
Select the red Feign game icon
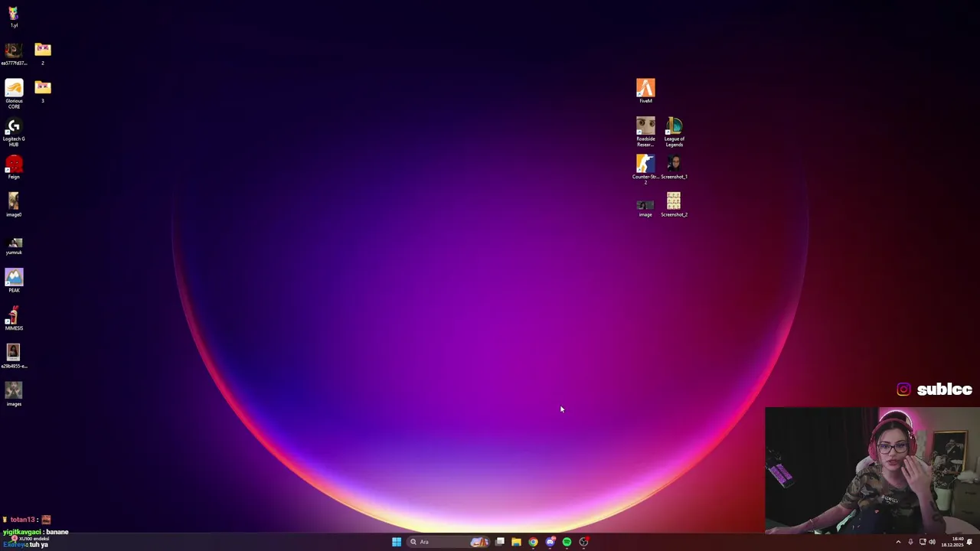(x=14, y=168)
